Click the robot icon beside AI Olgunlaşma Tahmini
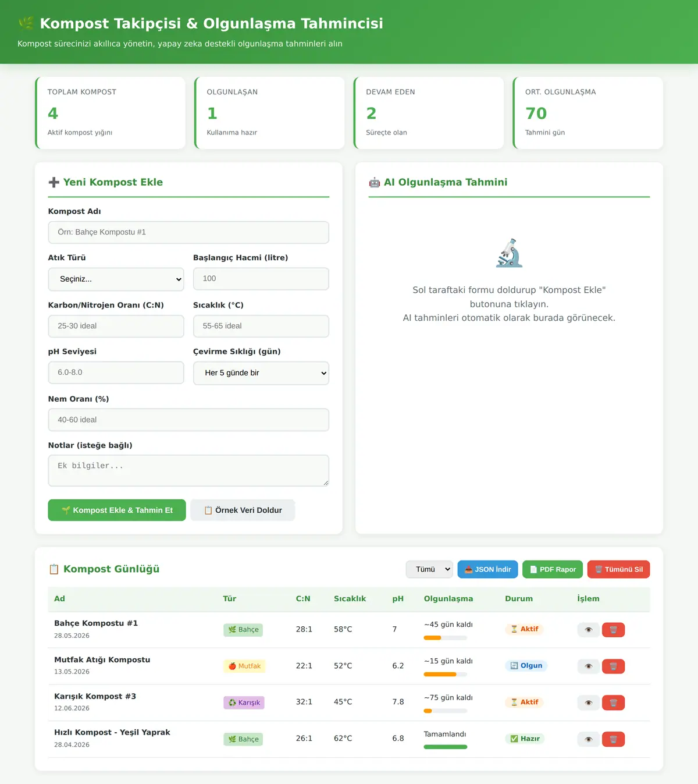698x784 pixels. [375, 182]
